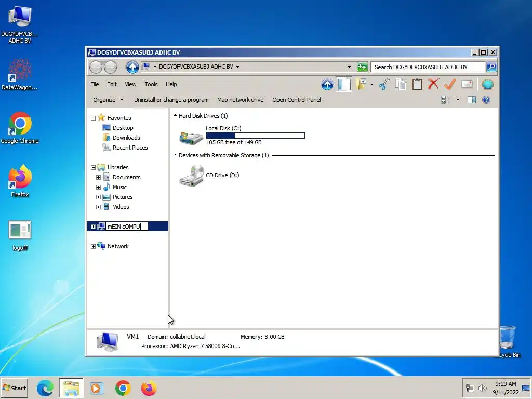Collapse the Libraries tree node

click(94, 168)
